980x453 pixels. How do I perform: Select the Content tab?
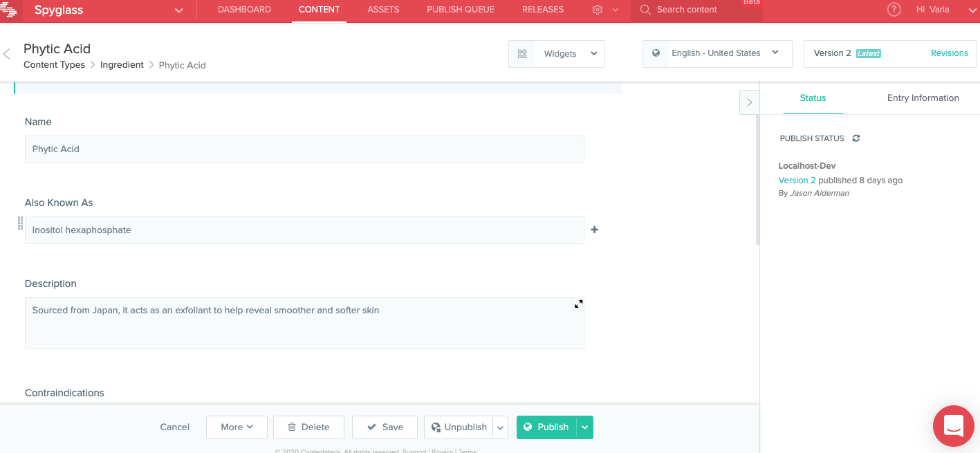319,10
